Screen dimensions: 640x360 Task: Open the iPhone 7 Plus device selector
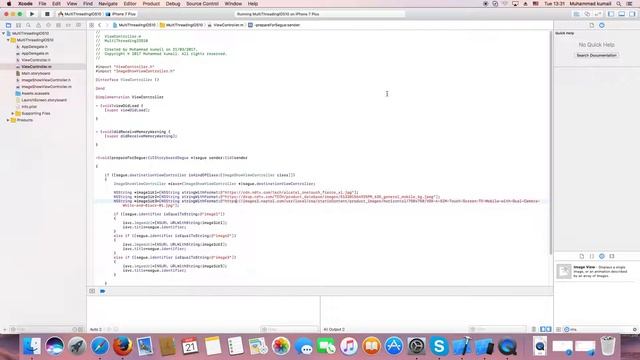(121, 14)
